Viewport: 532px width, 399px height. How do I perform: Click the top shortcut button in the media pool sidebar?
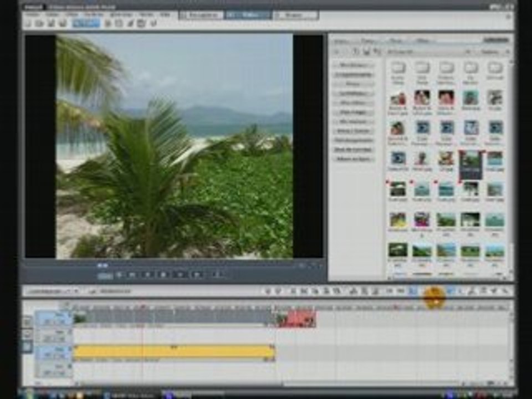pyautogui.click(x=354, y=65)
